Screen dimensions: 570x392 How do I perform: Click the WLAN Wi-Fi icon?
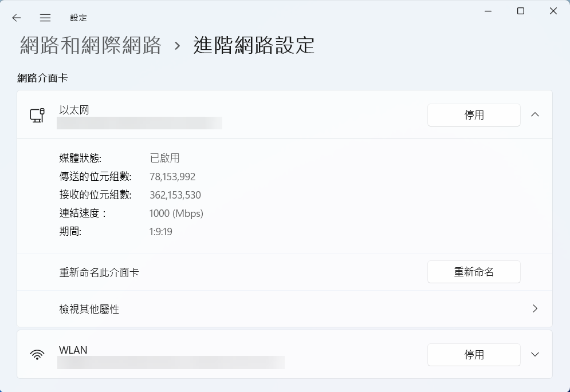(x=37, y=354)
